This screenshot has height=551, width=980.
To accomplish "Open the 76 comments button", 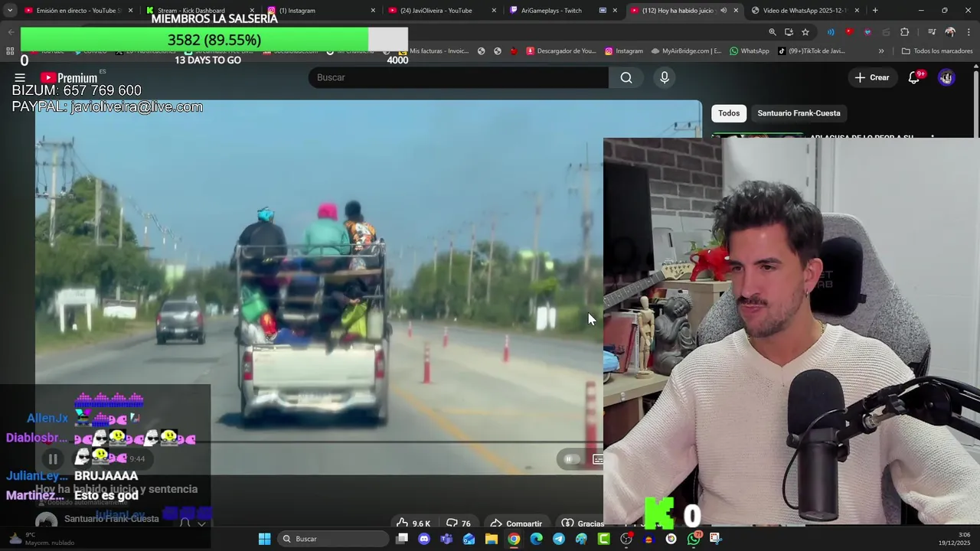I will (459, 524).
